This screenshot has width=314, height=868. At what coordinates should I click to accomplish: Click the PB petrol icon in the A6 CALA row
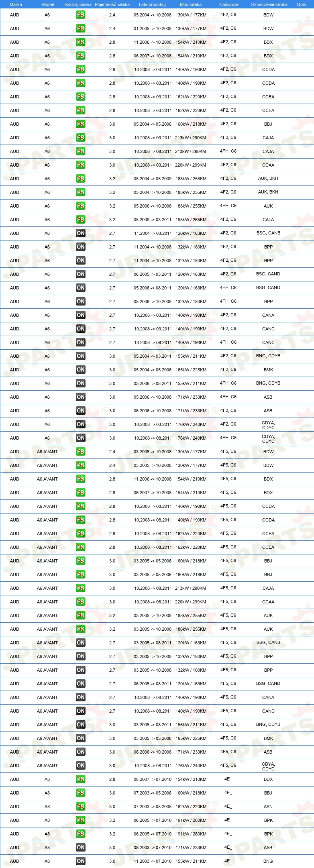tap(80, 220)
